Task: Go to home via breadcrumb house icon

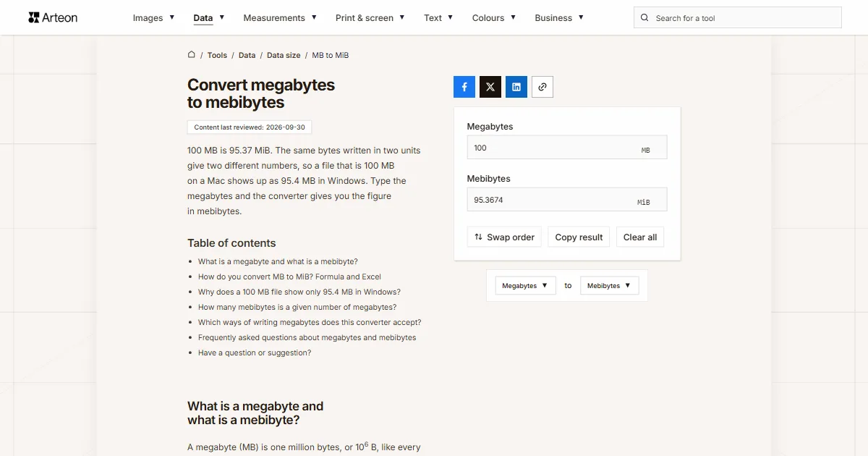Action: pyautogui.click(x=192, y=54)
